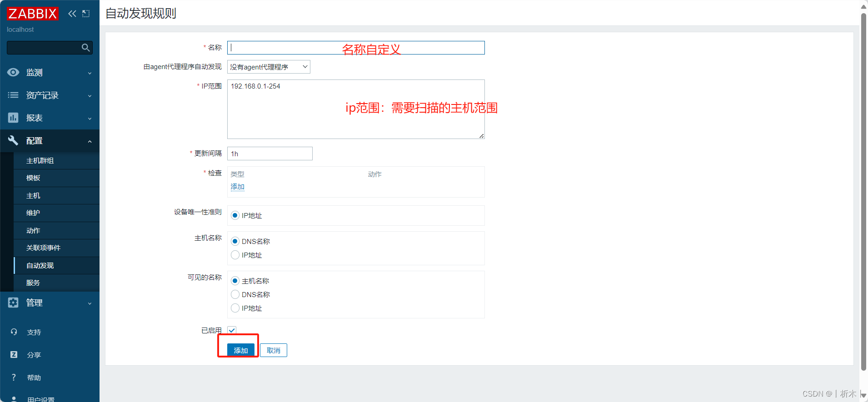Toggle the 已启用 checkbox
This screenshot has width=868, height=402.
tap(232, 330)
